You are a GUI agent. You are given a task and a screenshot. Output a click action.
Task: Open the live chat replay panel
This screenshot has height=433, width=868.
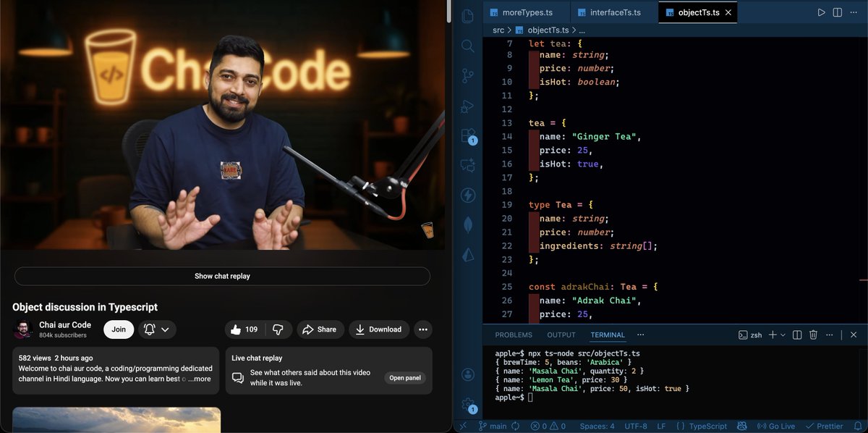coord(405,378)
